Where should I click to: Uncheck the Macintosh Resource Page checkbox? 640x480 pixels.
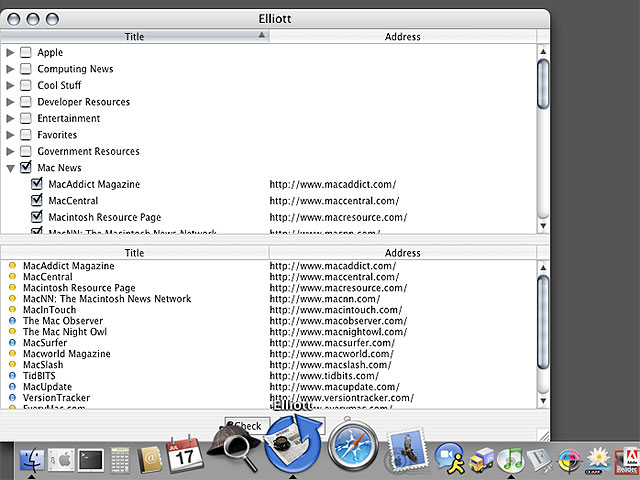click(37, 217)
